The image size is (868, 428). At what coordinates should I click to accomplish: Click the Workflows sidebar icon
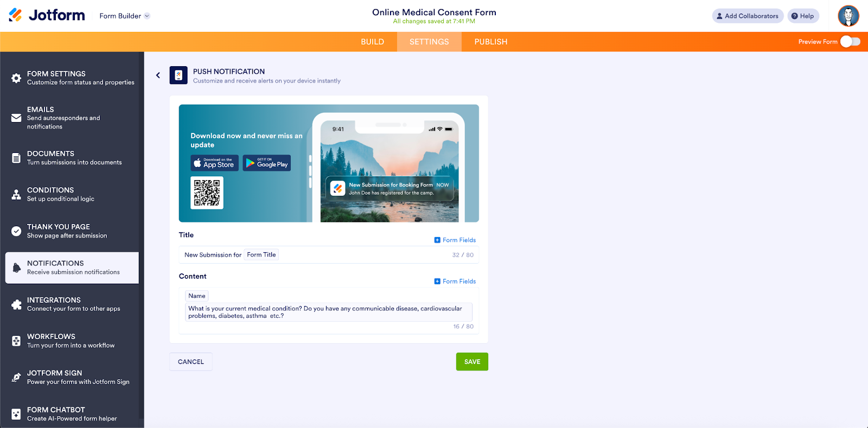click(16, 341)
